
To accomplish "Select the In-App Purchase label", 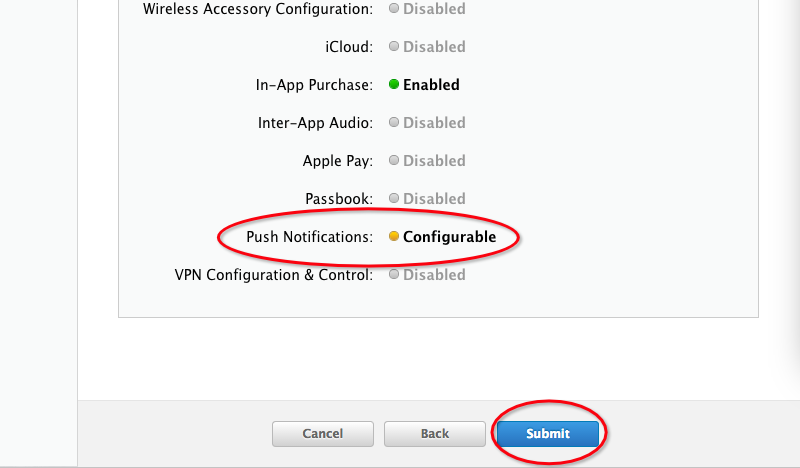I will point(314,85).
